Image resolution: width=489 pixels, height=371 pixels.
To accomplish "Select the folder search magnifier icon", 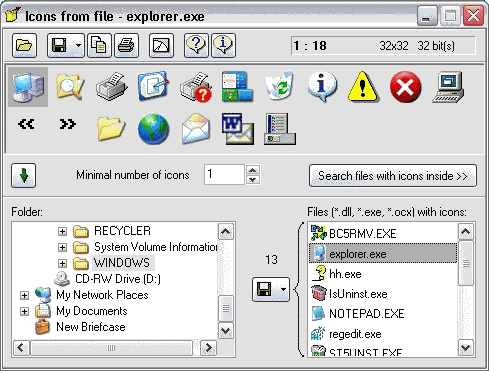I will (70, 87).
